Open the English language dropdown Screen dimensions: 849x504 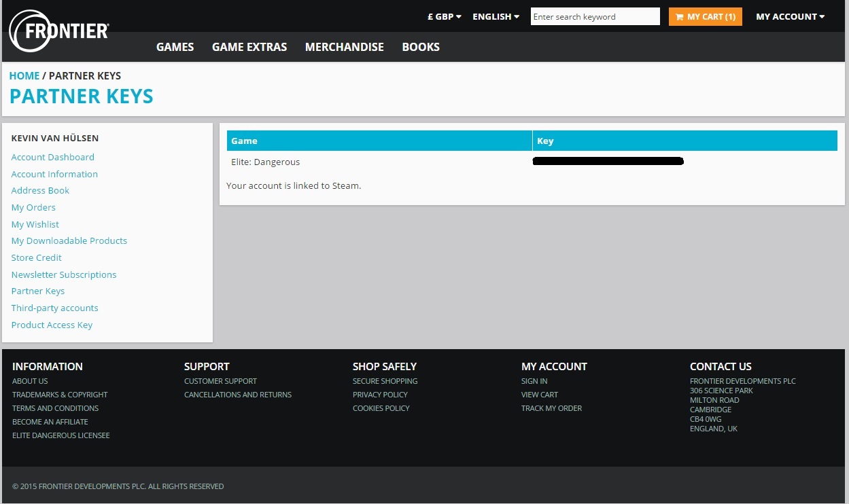[x=496, y=16]
